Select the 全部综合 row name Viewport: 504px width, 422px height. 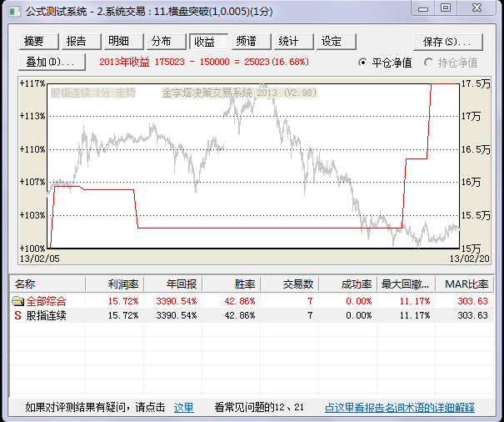pyautogui.click(x=47, y=301)
